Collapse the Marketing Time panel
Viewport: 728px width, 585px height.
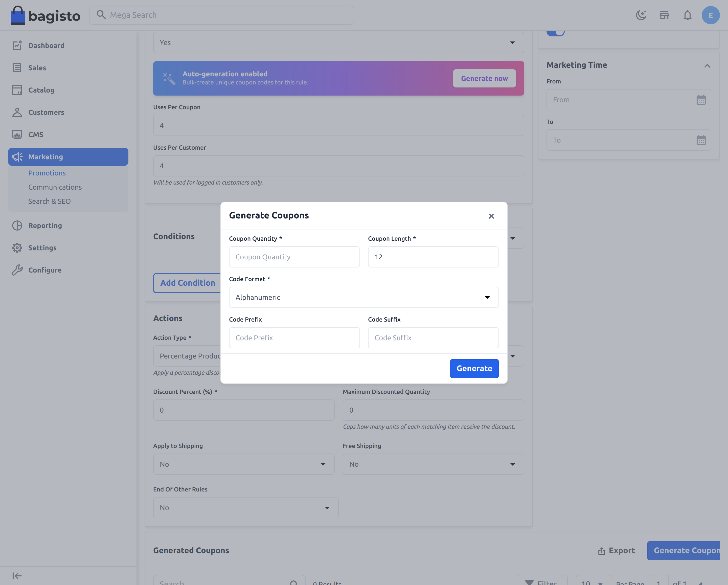point(707,65)
